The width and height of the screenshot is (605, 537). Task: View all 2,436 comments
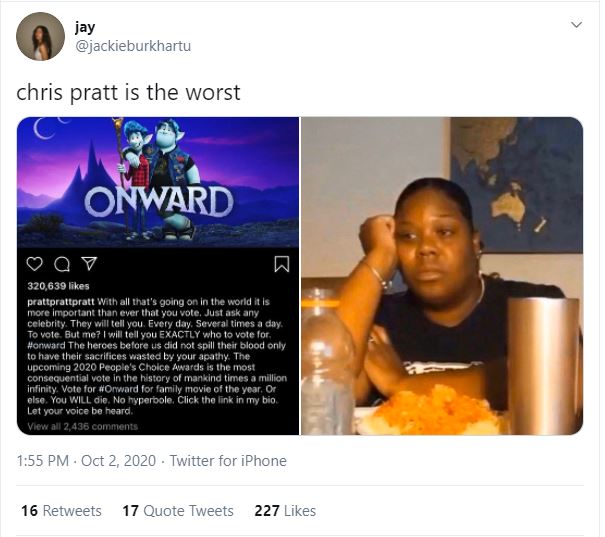click(83, 426)
